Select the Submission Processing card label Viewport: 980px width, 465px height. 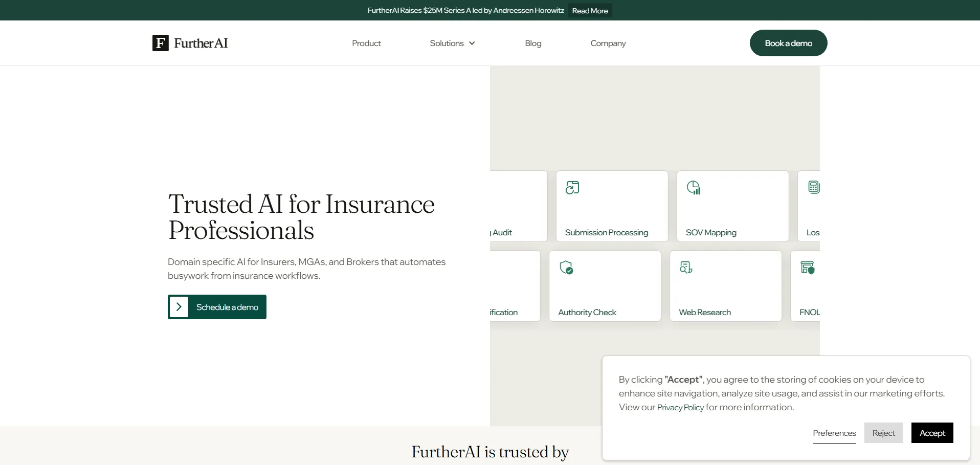click(607, 233)
